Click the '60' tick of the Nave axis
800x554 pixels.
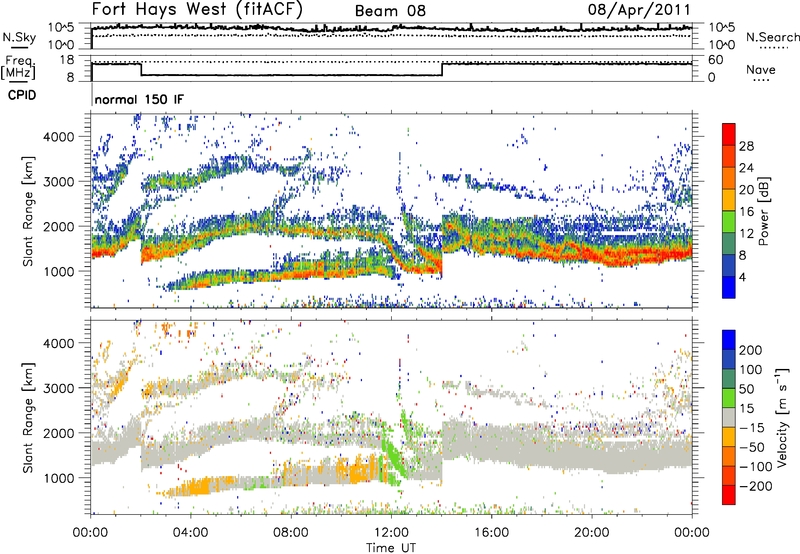(716, 60)
